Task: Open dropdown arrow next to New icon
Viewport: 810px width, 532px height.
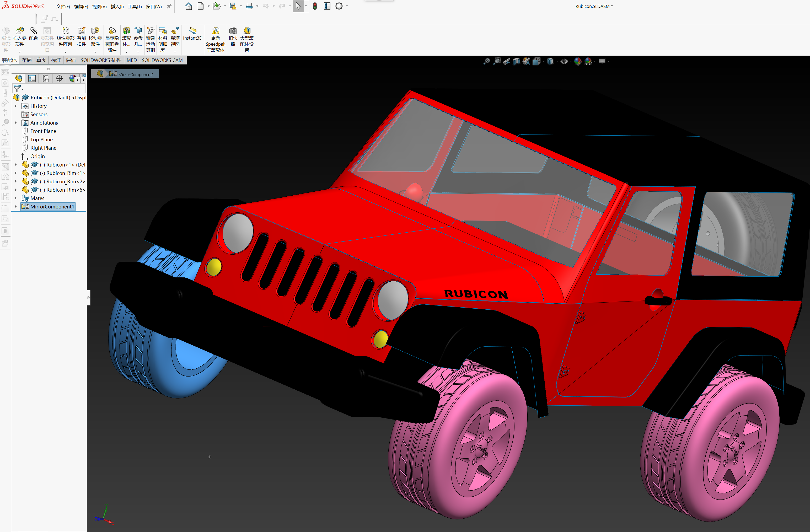Action: [208, 6]
